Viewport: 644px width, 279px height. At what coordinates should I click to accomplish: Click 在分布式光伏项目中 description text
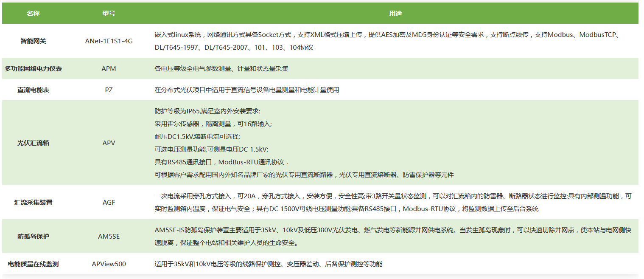tap(247, 90)
